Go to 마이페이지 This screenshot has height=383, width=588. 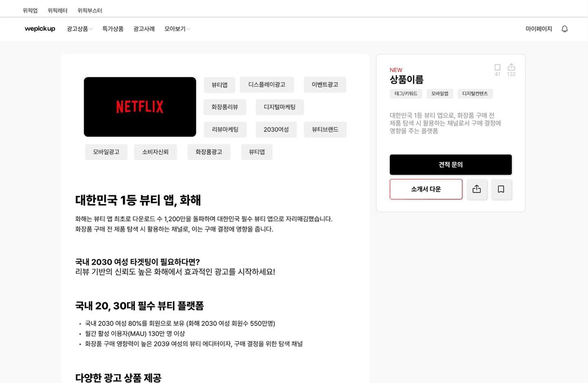(539, 29)
